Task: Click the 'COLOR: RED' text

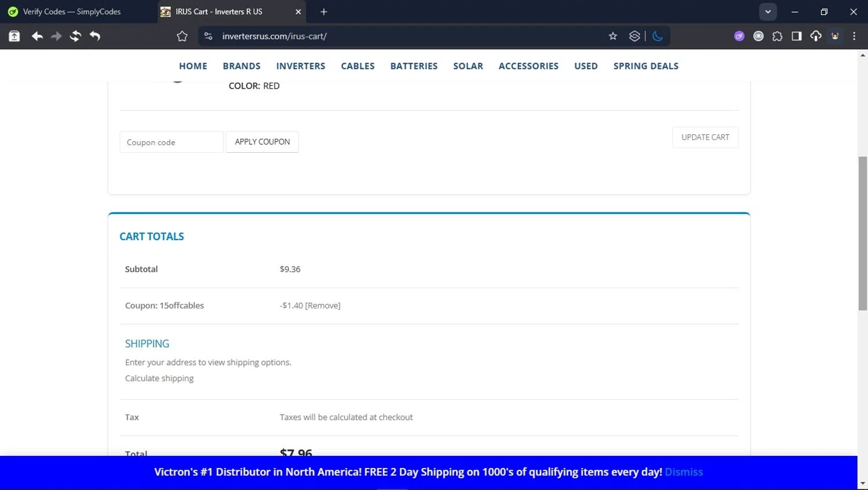Action: coord(254,86)
